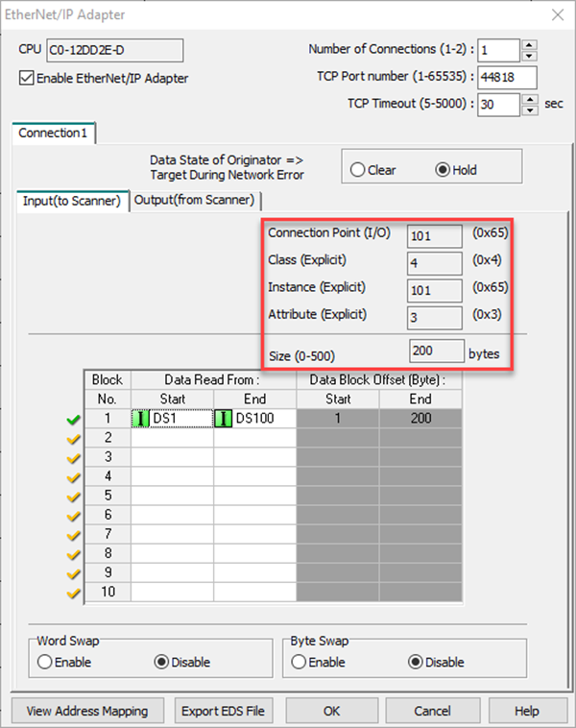The height and width of the screenshot is (728, 576).
Task: Click the green checkmark beside block 1
Action: click(74, 420)
